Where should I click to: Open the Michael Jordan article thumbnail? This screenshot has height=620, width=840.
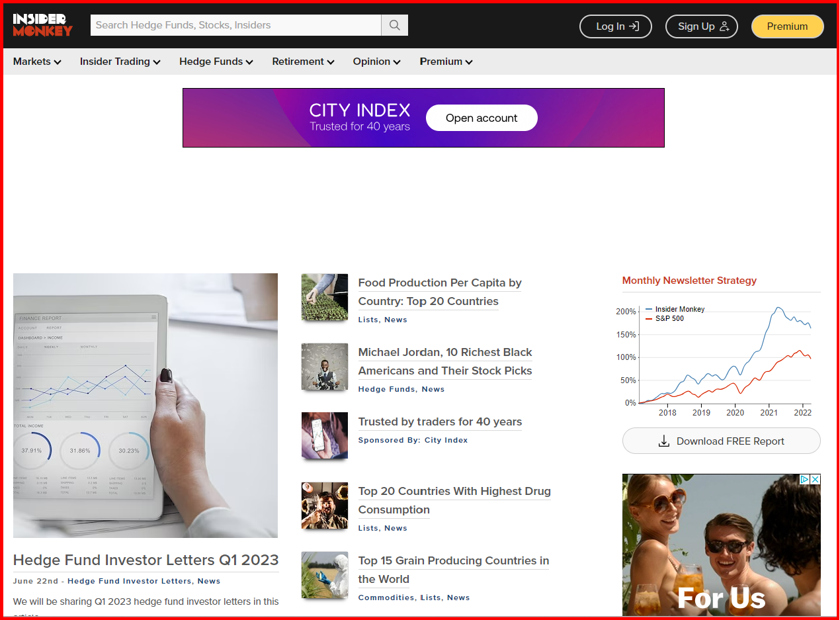coord(325,367)
